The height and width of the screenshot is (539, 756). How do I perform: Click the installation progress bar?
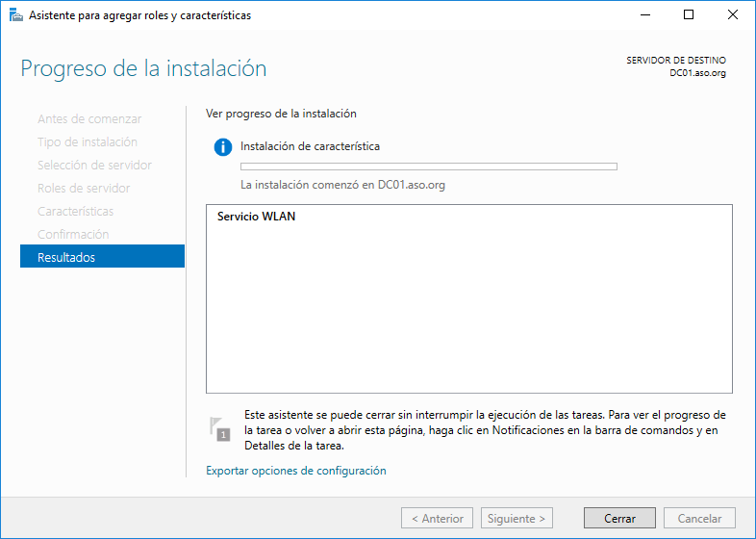click(x=428, y=167)
